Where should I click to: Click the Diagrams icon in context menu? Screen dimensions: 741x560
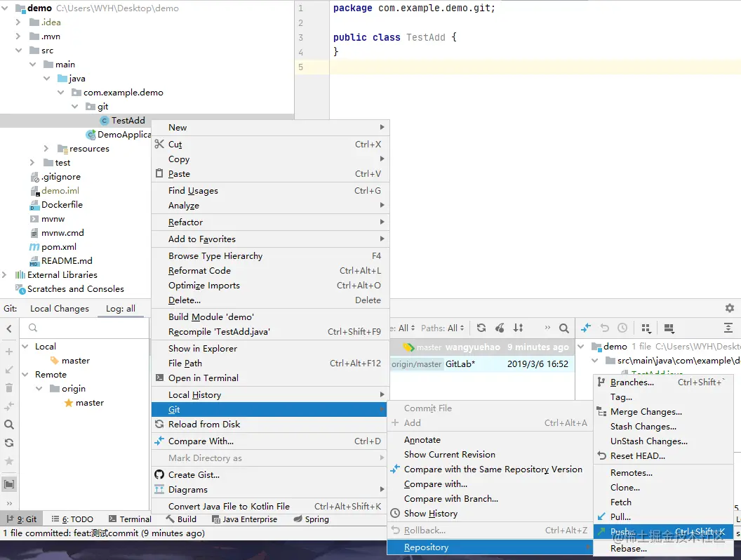[x=159, y=489]
